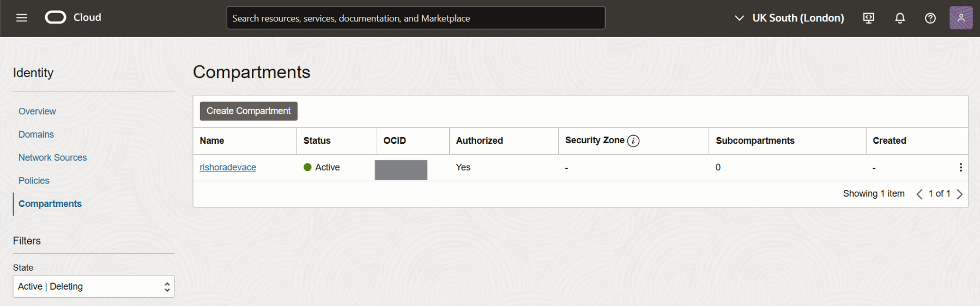This screenshot has width=980, height=306.
Task: Click the search resources input field
Action: tap(415, 18)
